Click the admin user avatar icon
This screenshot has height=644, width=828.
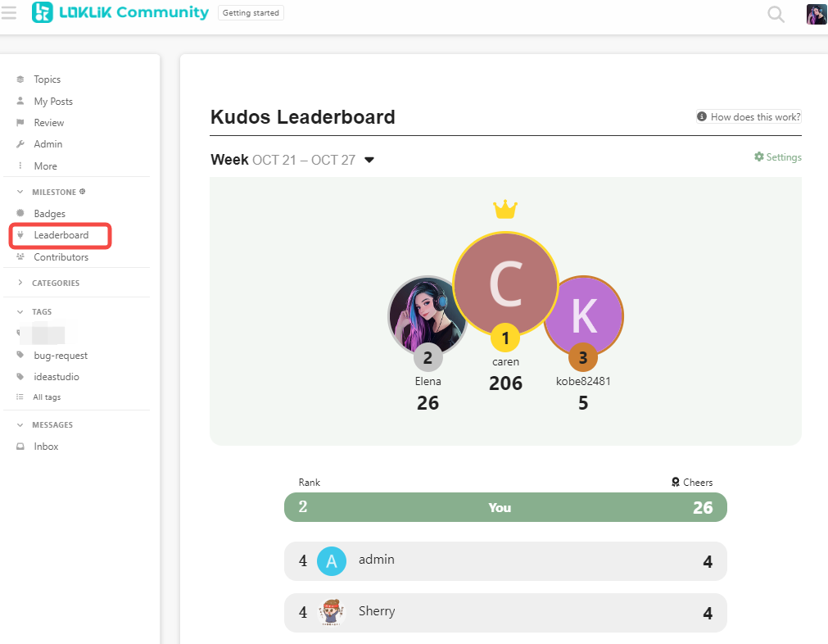331,561
